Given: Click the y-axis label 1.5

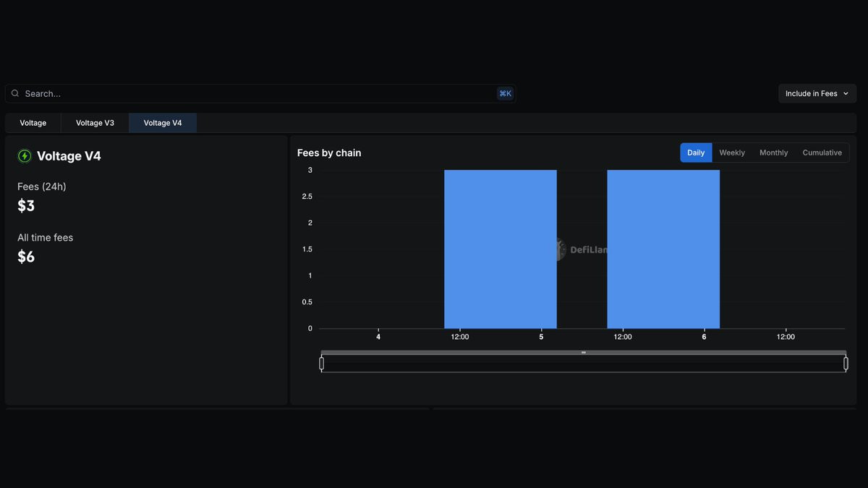Looking at the screenshot, I should (307, 249).
